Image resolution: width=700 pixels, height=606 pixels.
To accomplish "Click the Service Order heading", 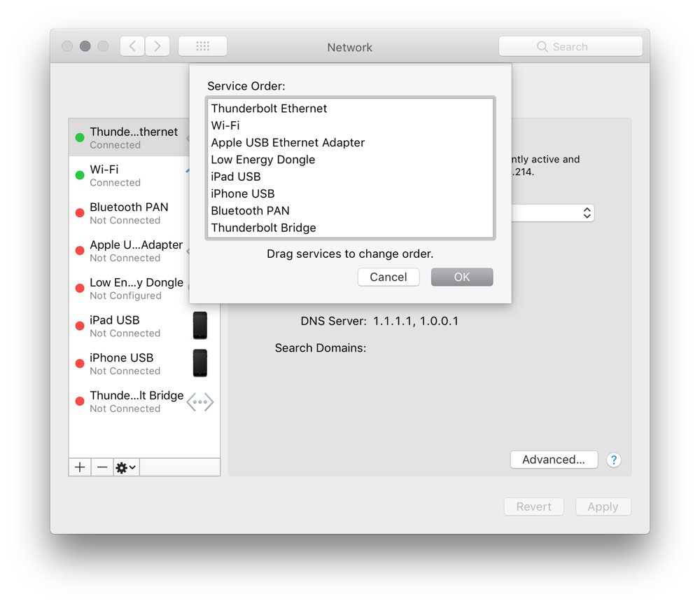I will click(x=246, y=85).
